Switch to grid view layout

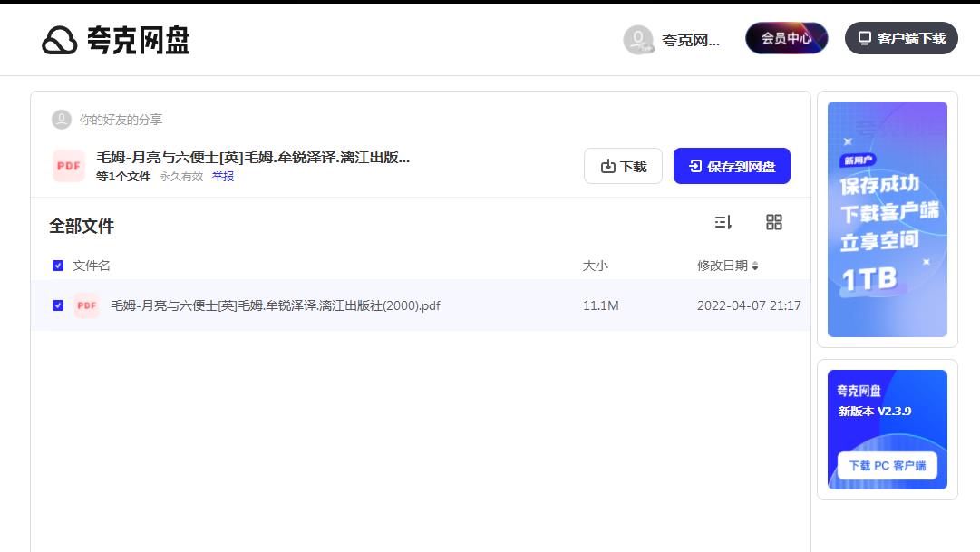pyautogui.click(x=773, y=222)
